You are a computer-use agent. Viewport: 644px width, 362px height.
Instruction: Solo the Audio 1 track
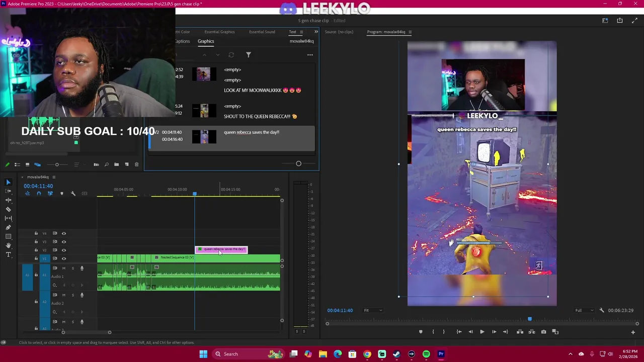[72, 268]
